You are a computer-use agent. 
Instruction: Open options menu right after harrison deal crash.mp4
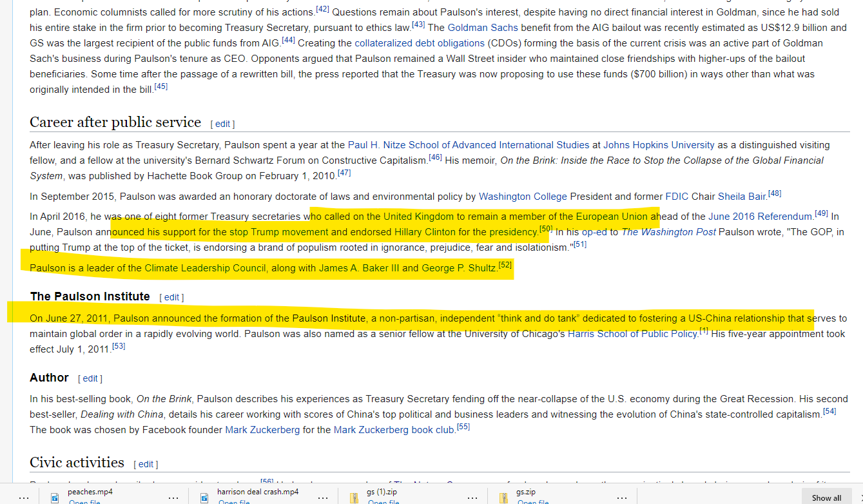pyautogui.click(x=323, y=498)
